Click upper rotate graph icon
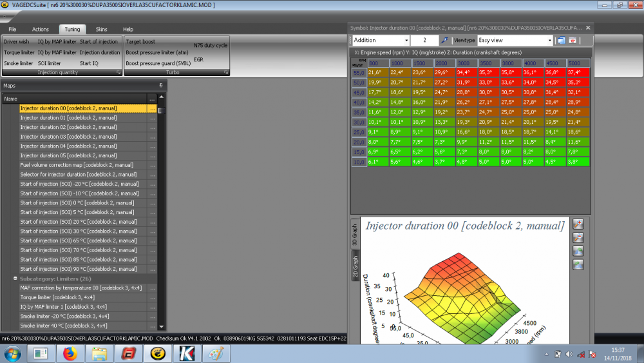The width and height of the screenshot is (644, 363). [x=578, y=251]
